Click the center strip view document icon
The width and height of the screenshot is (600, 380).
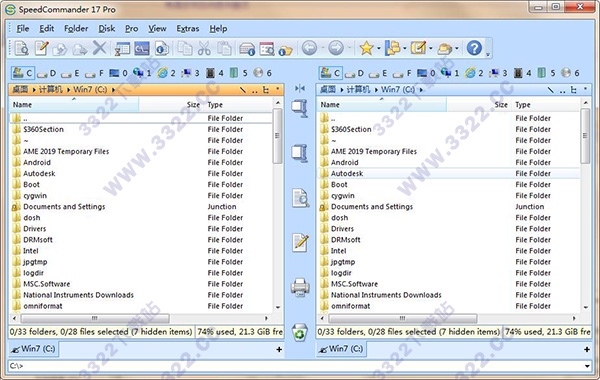coord(300,198)
